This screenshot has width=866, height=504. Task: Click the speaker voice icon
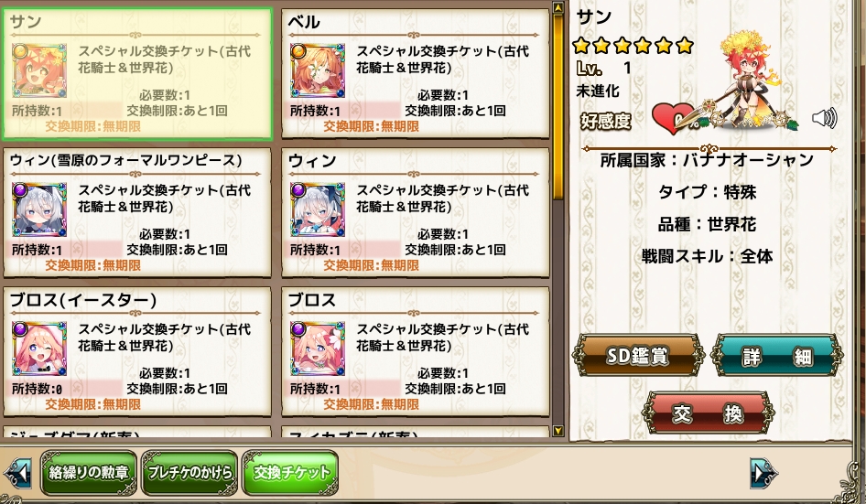pyautogui.click(x=825, y=118)
